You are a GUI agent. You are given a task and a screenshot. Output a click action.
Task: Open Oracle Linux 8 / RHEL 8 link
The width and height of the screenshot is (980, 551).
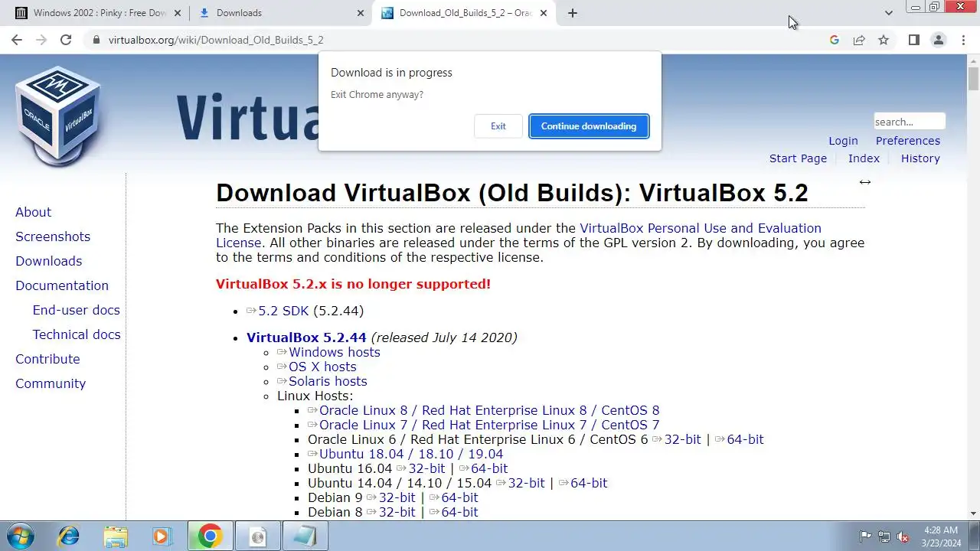point(489,410)
